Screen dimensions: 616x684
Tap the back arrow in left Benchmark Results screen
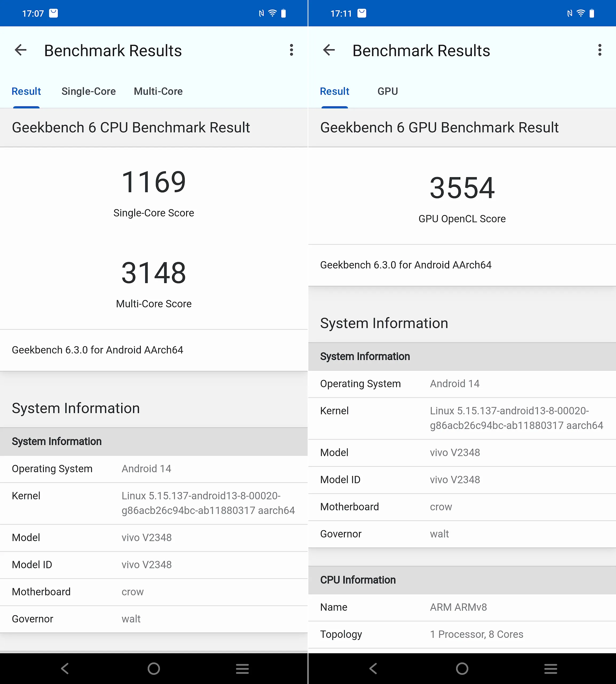coord(21,50)
